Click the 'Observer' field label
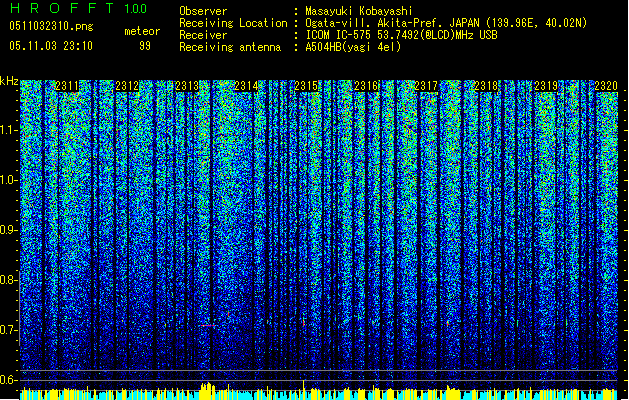Image resolution: width=629 pixels, height=400 pixels. [x=203, y=11]
